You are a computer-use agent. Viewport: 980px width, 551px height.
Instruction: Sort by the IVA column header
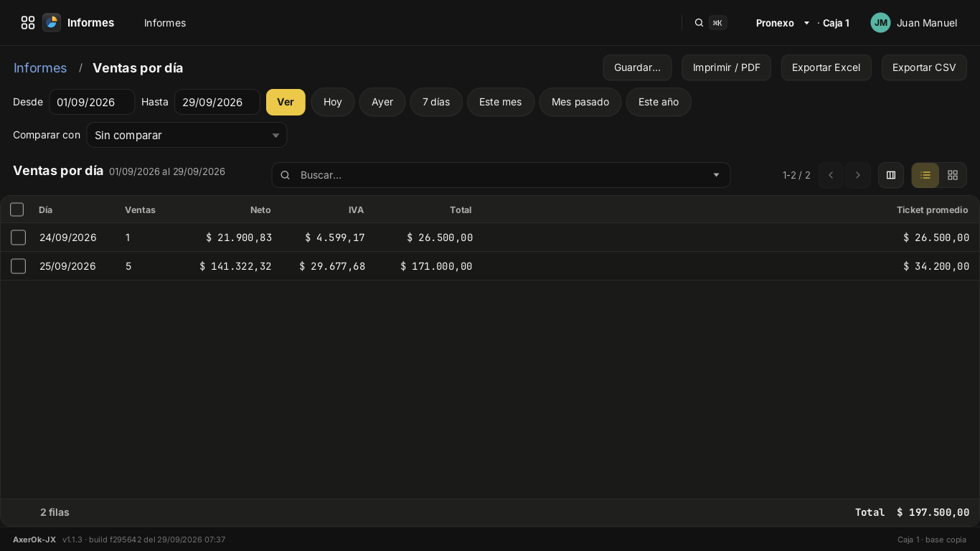click(x=356, y=210)
